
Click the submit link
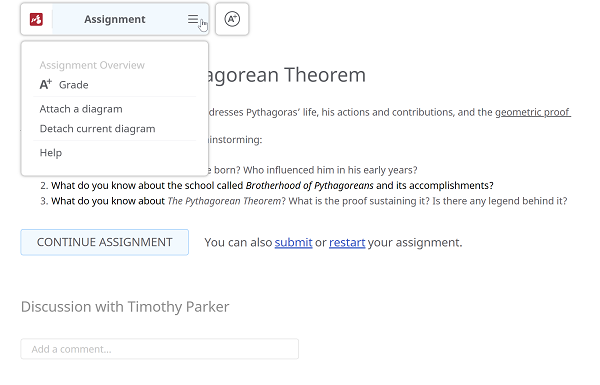coord(293,242)
